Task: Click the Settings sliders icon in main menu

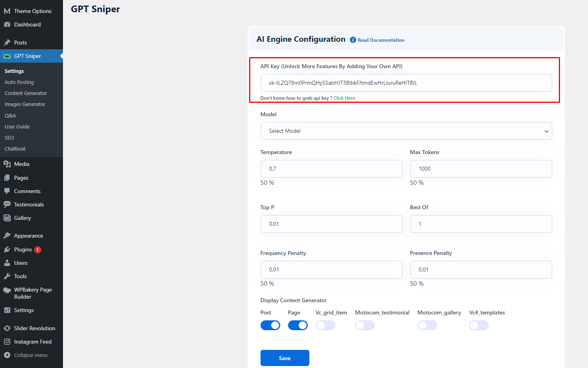Action: coord(7,310)
